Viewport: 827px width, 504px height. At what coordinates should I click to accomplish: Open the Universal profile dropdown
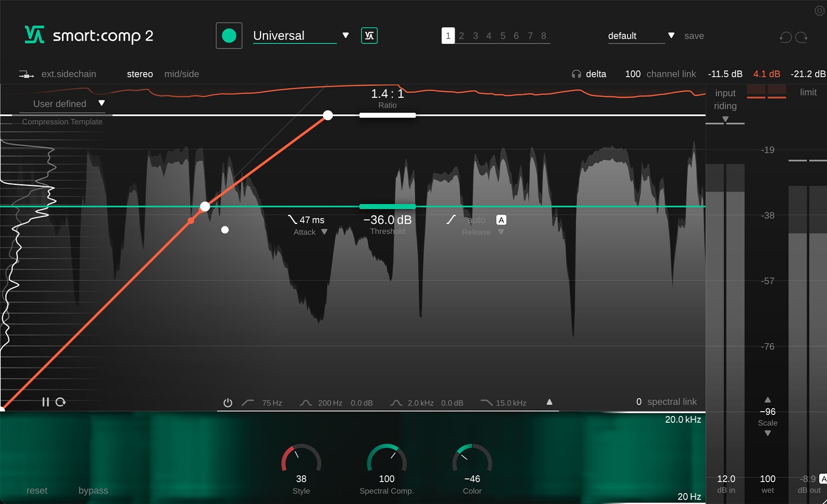345,35
